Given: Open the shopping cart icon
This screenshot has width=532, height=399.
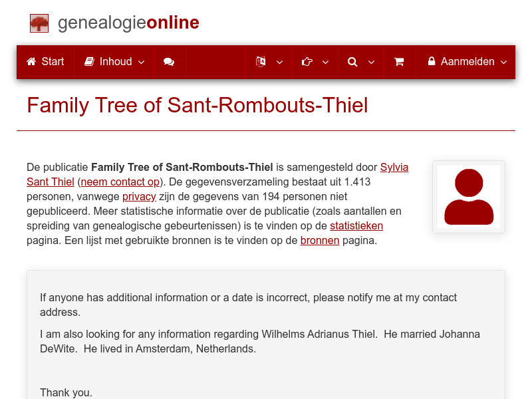Looking at the screenshot, I should pos(400,62).
